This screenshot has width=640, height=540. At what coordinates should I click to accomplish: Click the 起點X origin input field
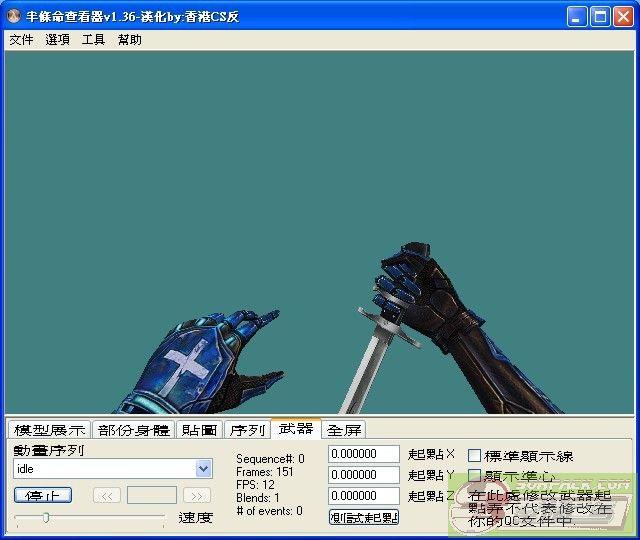(364, 454)
